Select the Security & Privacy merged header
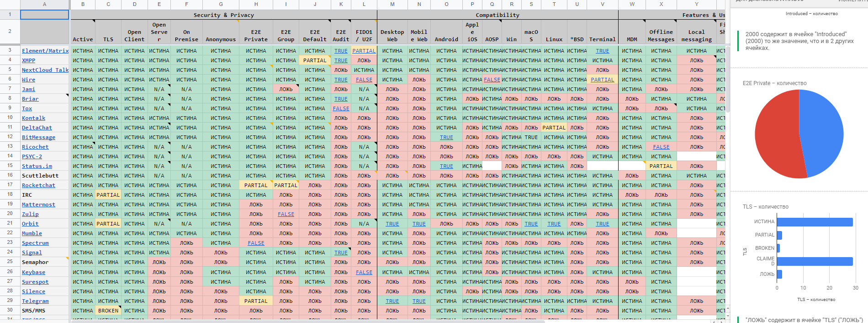This screenshot has width=868, height=323. coord(224,15)
